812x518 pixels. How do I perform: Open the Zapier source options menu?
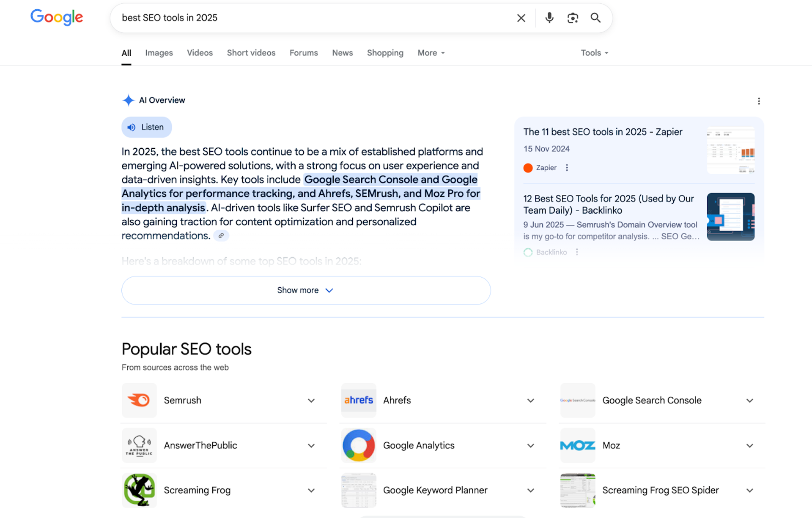(x=567, y=168)
